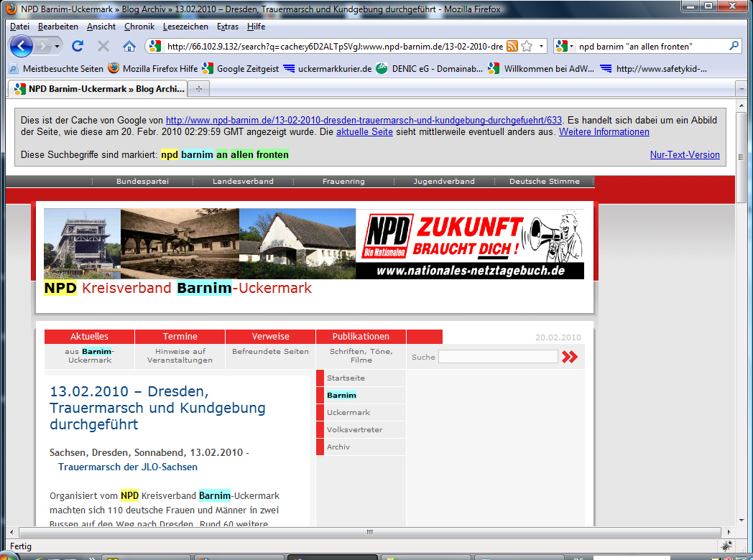Reload the current page

(x=78, y=46)
